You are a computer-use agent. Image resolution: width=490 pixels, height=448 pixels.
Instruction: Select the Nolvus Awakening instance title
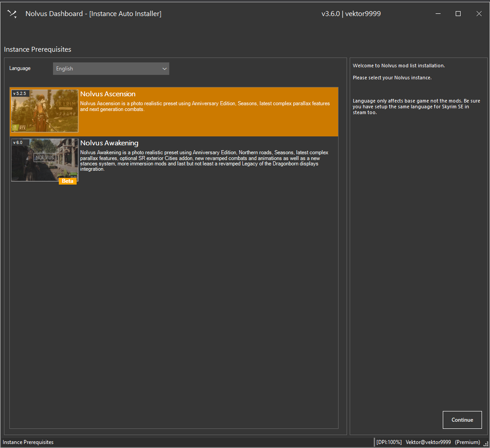[x=109, y=143]
